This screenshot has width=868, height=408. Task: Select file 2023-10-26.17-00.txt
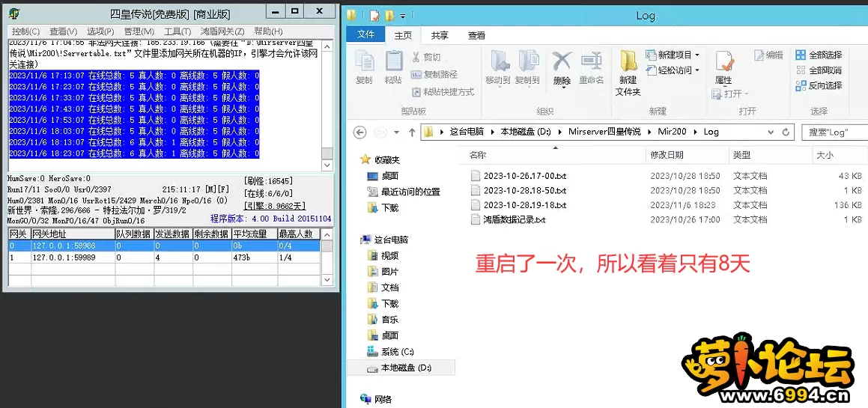pos(525,176)
